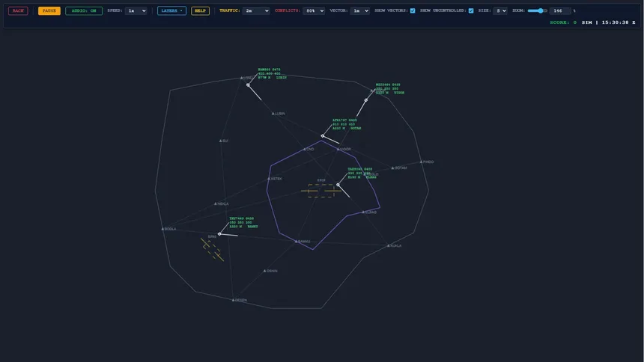
Task: Open the Speed dropdown
Action: (x=136, y=11)
